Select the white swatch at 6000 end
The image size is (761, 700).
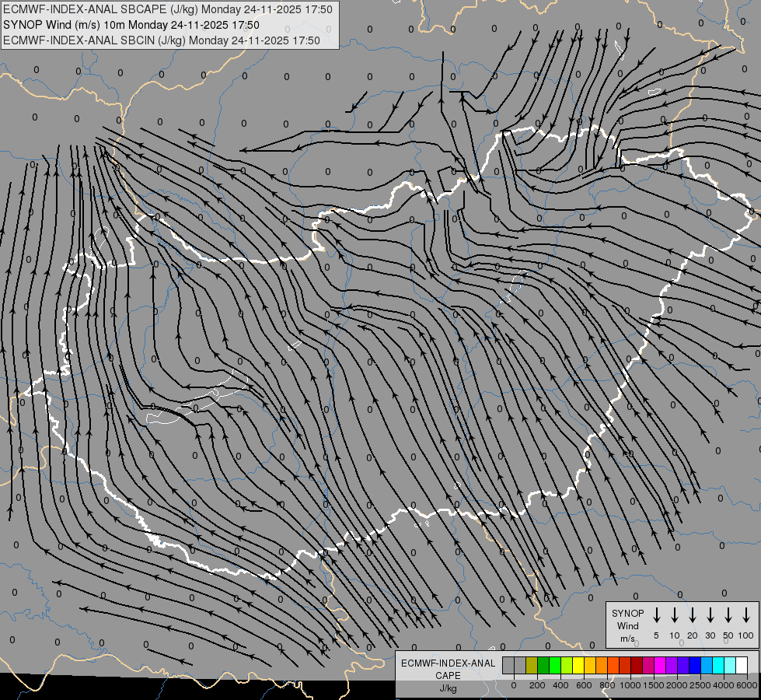point(742,665)
